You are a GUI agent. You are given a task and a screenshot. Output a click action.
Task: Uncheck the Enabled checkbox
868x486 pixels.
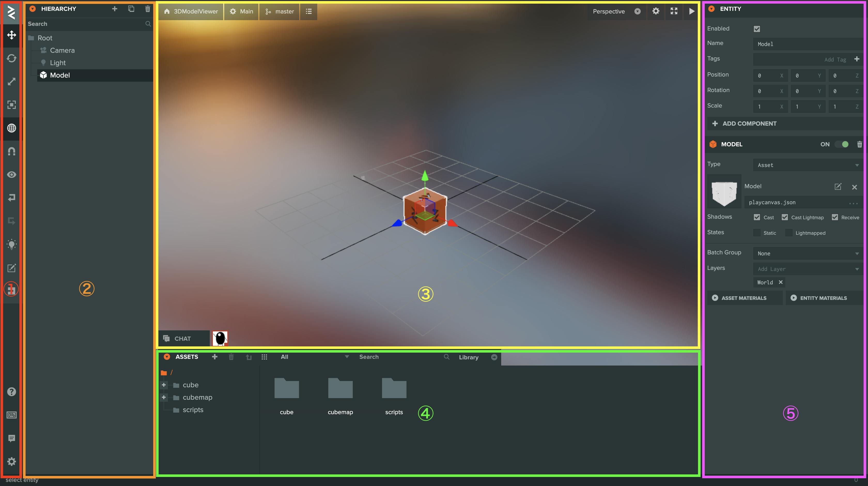757,29
